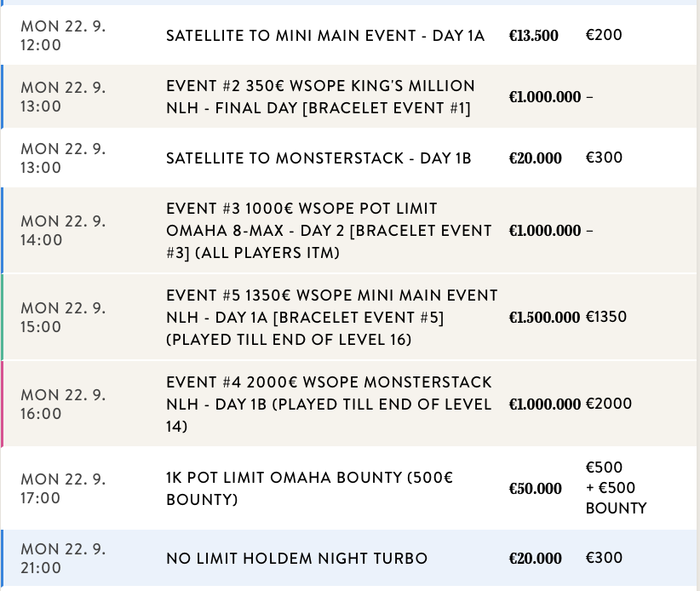
Task: Click the €500 + €500 bounty buy-in
Action: [616, 488]
